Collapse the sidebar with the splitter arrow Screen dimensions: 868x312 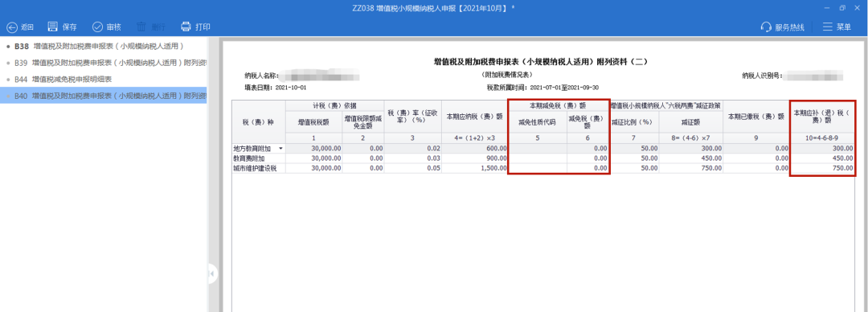[x=212, y=273]
